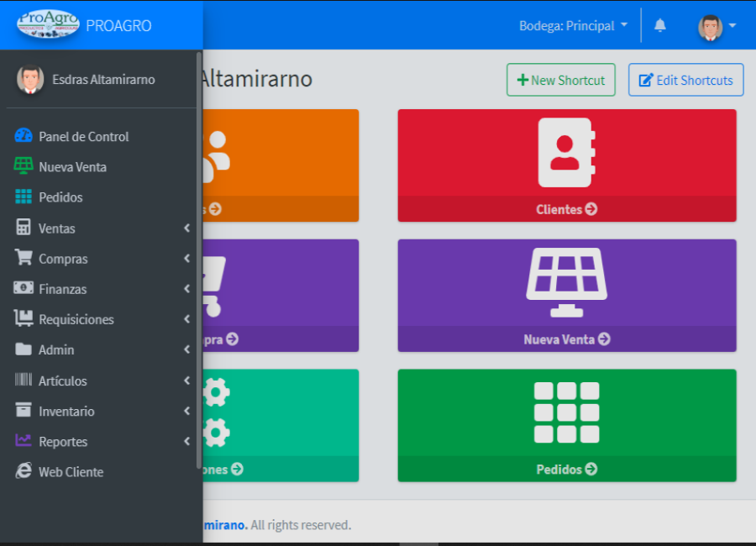
Task: Open the user avatar dropdown in header
Action: (x=717, y=27)
